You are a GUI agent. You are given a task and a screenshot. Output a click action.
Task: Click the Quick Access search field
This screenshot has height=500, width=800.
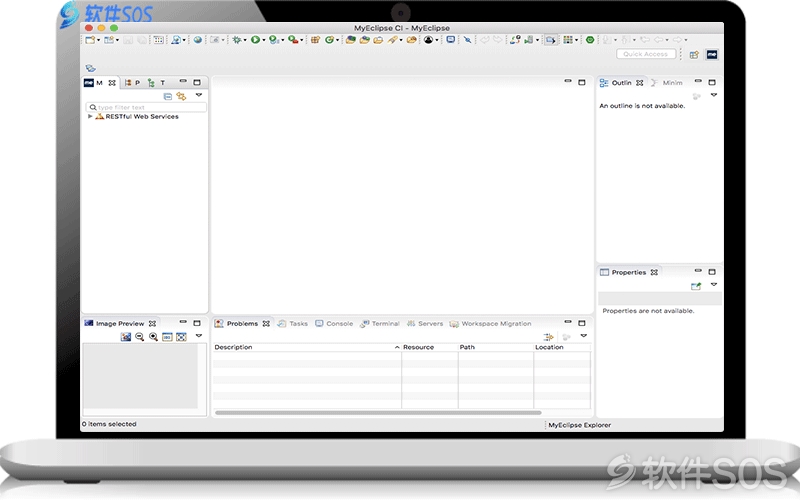pos(646,54)
